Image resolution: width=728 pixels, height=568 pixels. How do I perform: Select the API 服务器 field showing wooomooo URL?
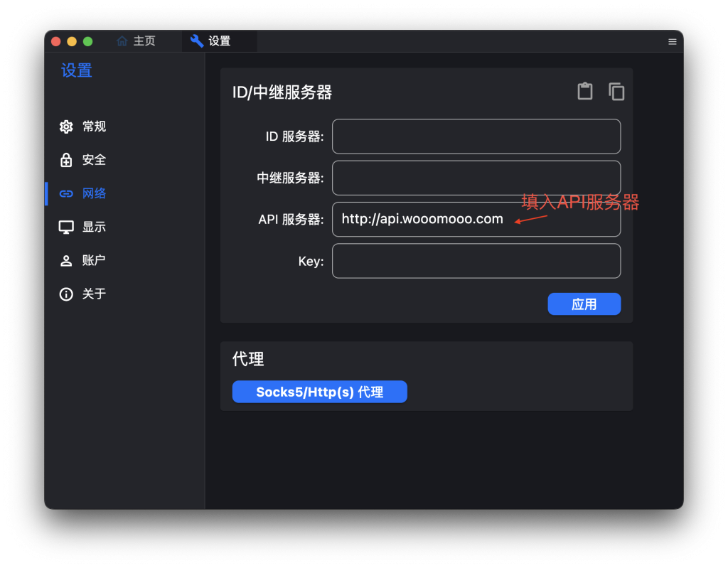click(476, 219)
